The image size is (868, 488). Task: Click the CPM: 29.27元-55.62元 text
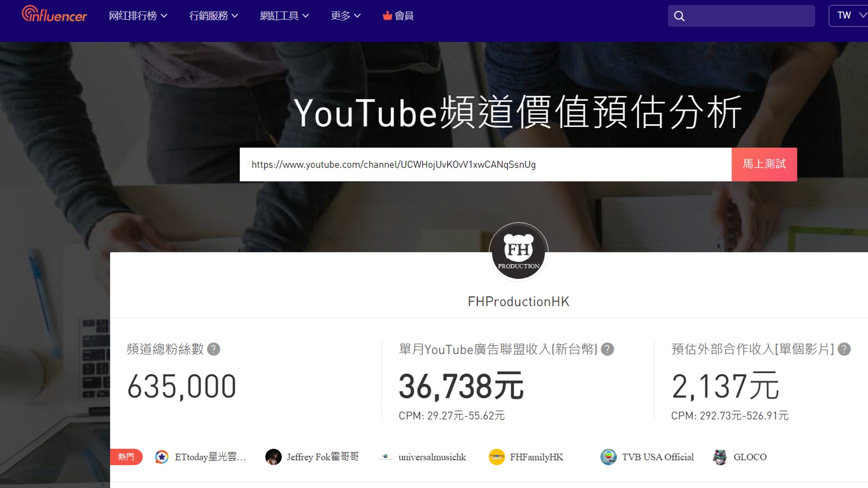point(452,416)
